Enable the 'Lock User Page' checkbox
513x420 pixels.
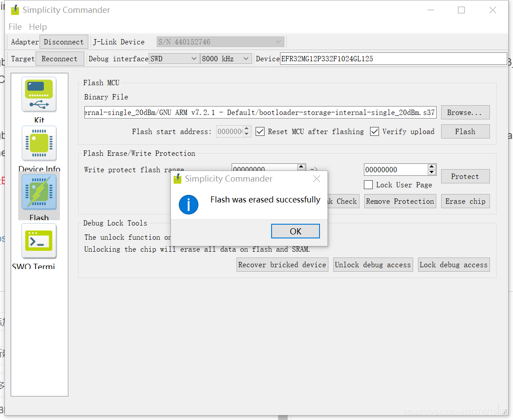pyautogui.click(x=368, y=185)
